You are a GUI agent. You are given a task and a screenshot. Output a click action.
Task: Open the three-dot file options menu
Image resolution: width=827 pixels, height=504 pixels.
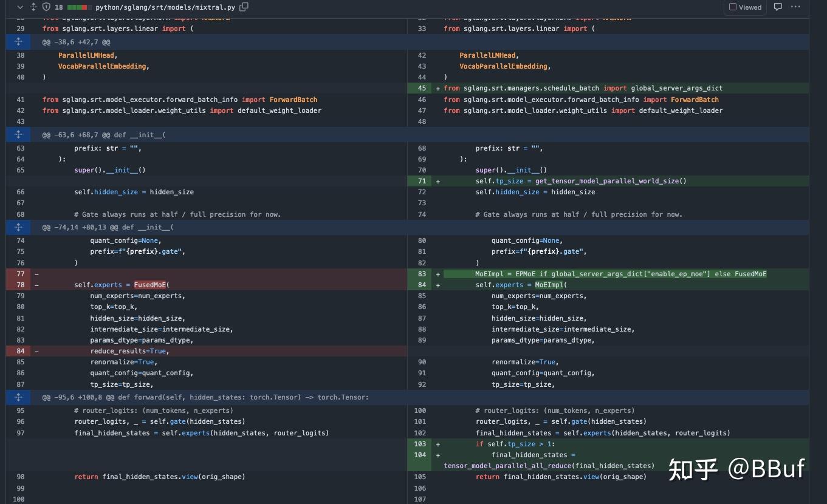click(x=795, y=7)
